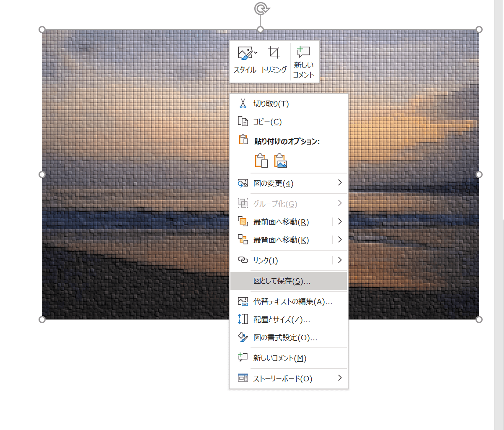This screenshot has width=504, height=430.
Task: Open 配置とサイズ(Z)... menu entry
Action: (289, 319)
